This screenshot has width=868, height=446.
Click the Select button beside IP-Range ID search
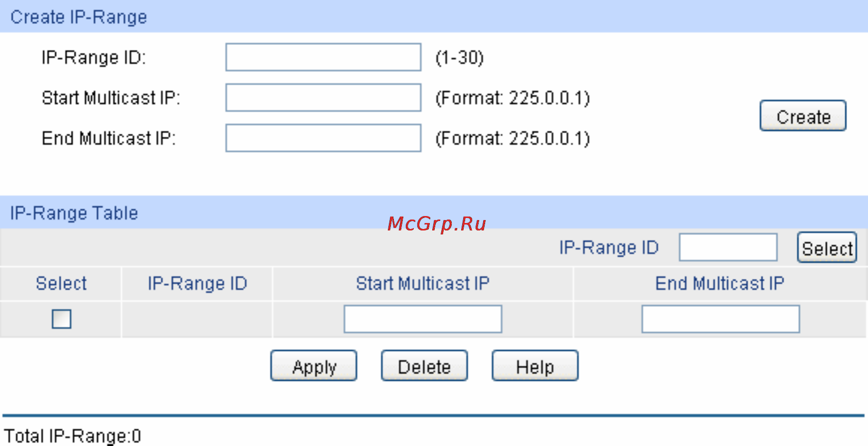tap(827, 247)
